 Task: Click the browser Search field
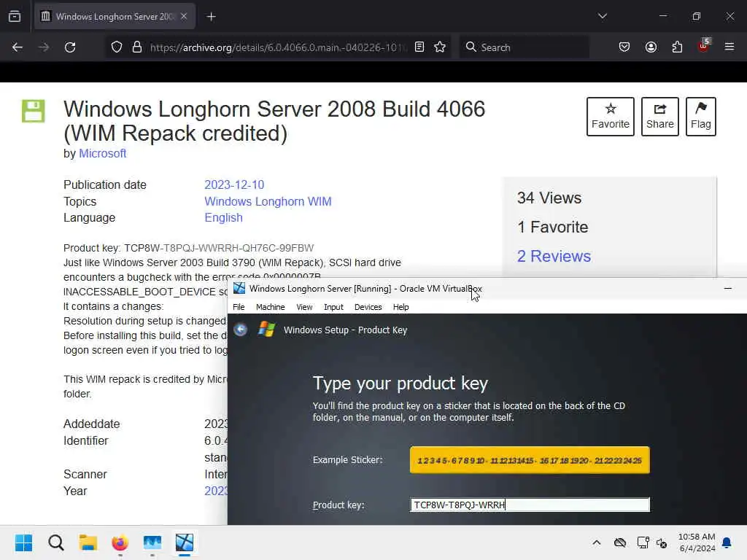[x=524, y=47]
